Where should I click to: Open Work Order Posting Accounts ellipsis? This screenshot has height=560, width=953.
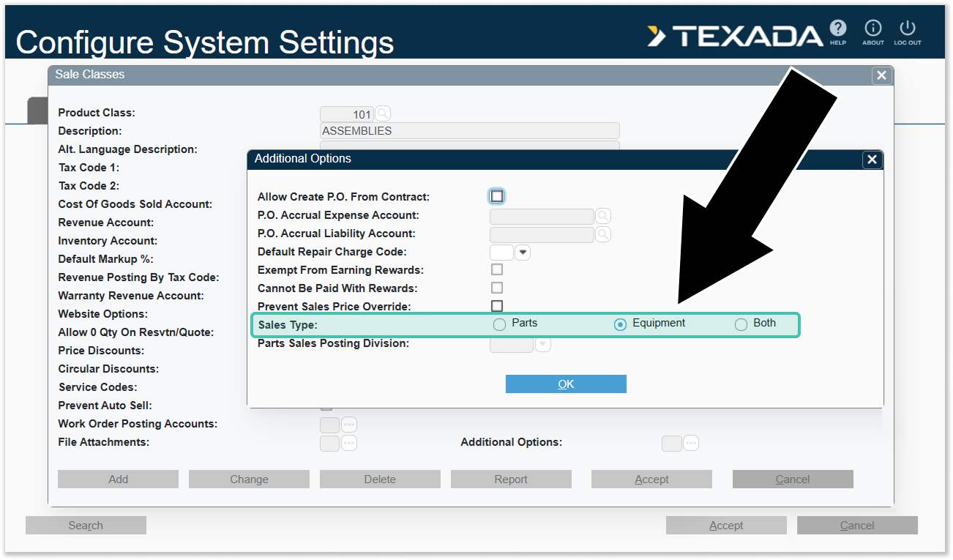348,425
